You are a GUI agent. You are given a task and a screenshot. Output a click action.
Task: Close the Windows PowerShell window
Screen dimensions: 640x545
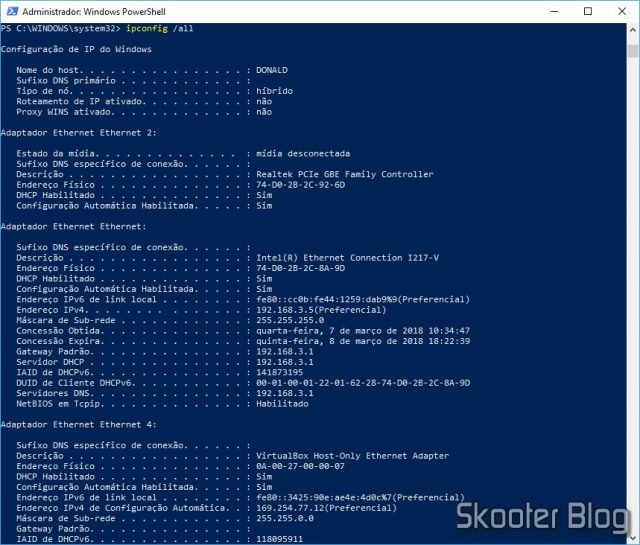click(622, 11)
